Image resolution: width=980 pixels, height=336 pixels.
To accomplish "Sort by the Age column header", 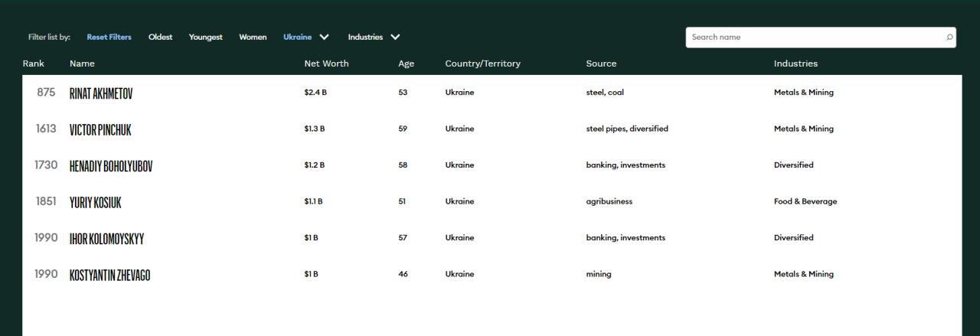I will click(406, 64).
